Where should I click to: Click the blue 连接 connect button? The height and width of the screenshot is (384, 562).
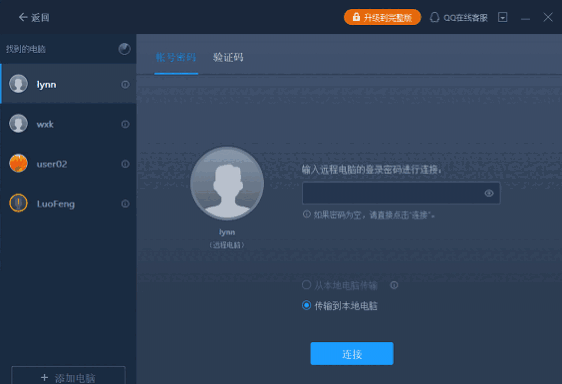tap(352, 354)
